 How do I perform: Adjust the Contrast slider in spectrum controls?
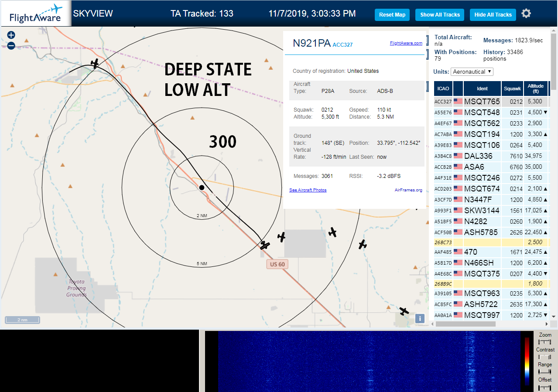(x=545, y=357)
